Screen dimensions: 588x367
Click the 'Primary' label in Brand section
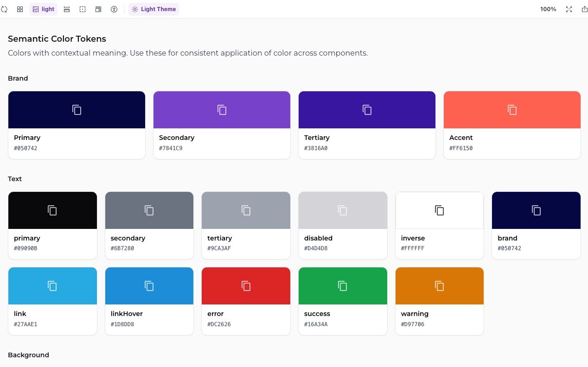(x=27, y=138)
